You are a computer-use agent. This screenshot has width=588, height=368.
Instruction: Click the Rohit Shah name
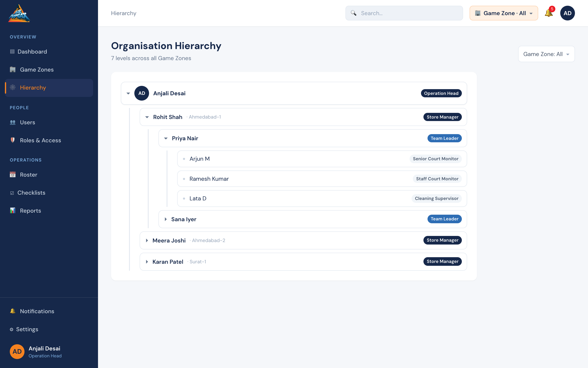(x=168, y=117)
